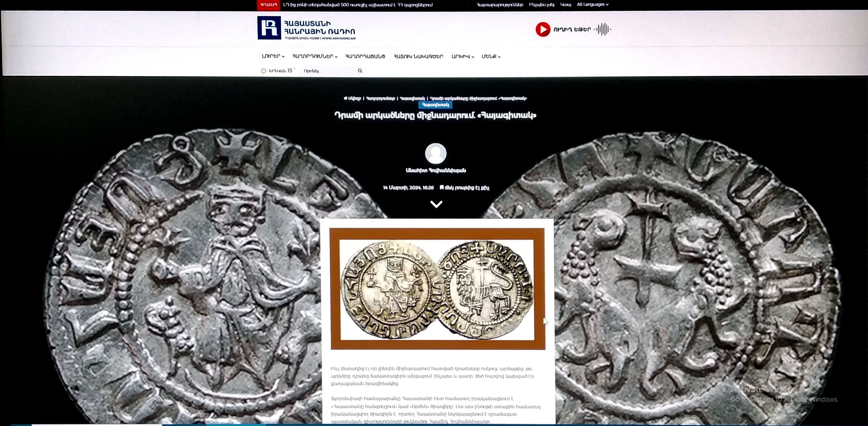Click the downward chevron below the date
The width and height of the screenshot is (868, 426).
[x=436, y=204]
